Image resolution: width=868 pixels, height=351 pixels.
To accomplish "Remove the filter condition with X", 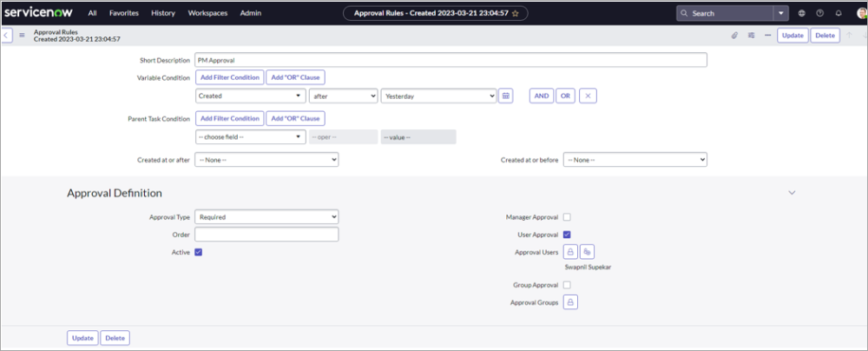I will click(588, 96).
